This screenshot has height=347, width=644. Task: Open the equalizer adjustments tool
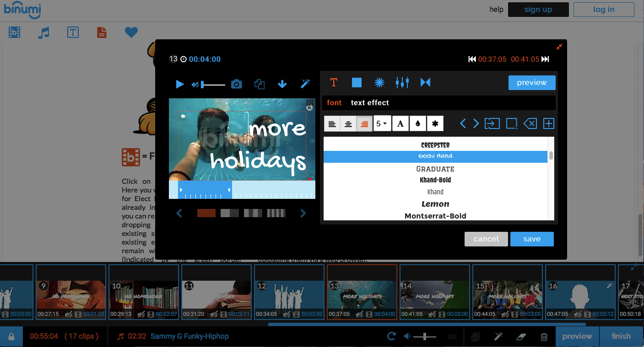[402, 82]
